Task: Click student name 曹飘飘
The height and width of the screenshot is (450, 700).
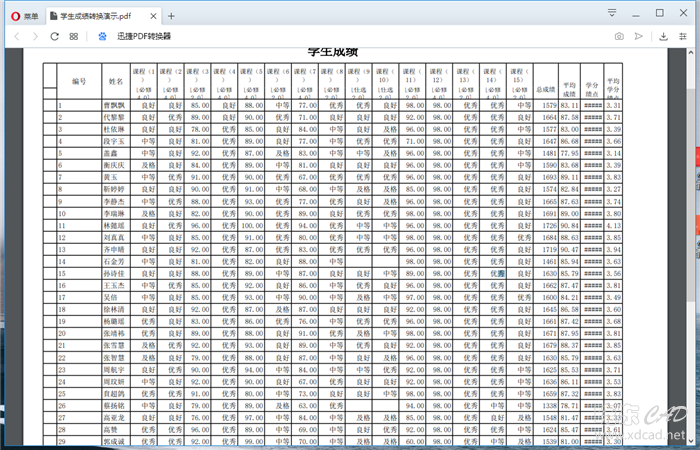Action: (114, 105)
